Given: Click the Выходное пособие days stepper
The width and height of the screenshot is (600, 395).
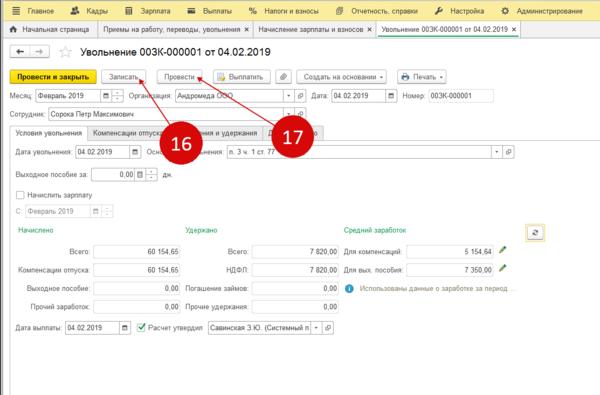Looking at the screenshot, I should [x=152, y=175].
